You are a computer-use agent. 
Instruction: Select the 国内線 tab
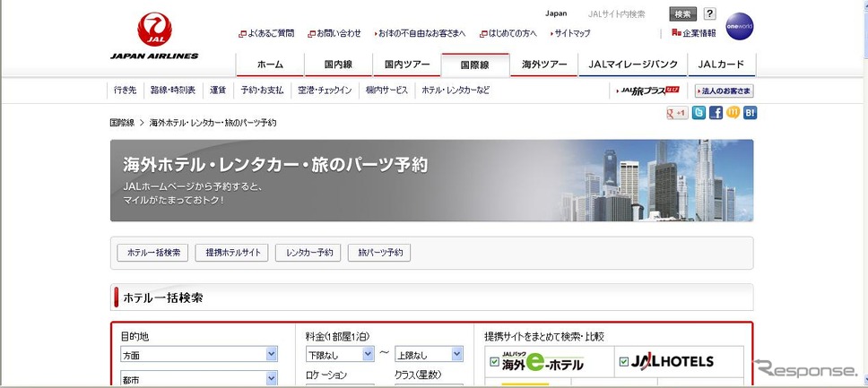tap(338, 65)
